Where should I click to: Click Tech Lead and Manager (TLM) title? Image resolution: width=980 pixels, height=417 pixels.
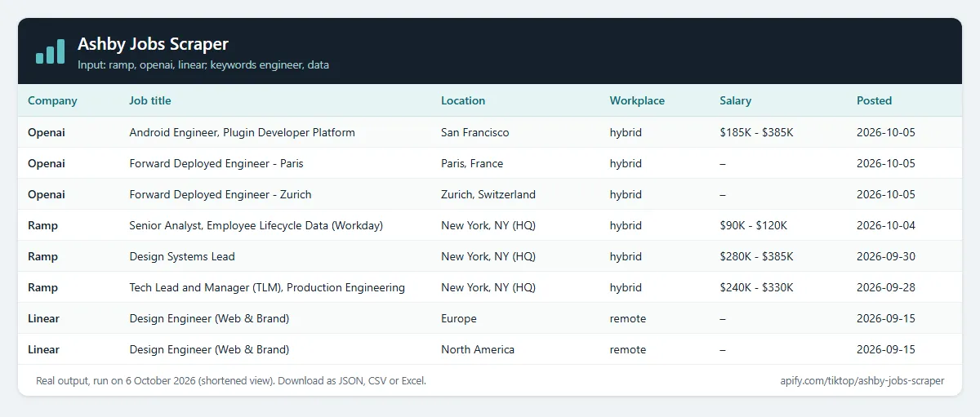click(x=267, y=287)
